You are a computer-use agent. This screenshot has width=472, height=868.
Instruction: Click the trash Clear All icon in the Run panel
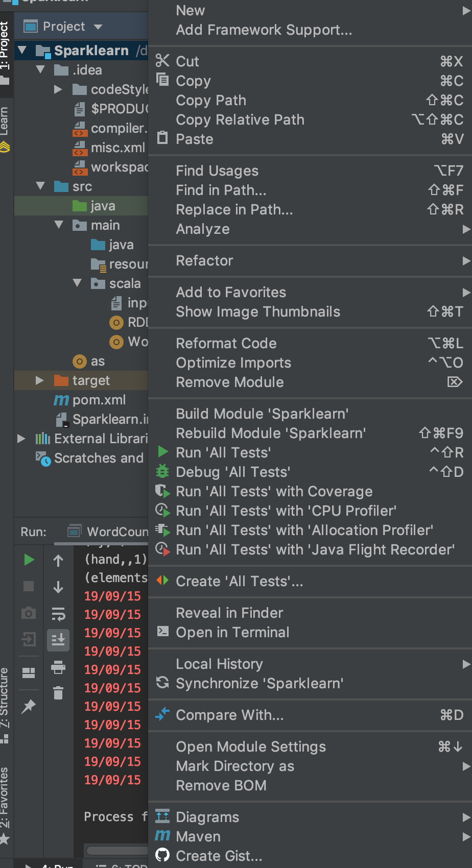(x=58, y=693)
